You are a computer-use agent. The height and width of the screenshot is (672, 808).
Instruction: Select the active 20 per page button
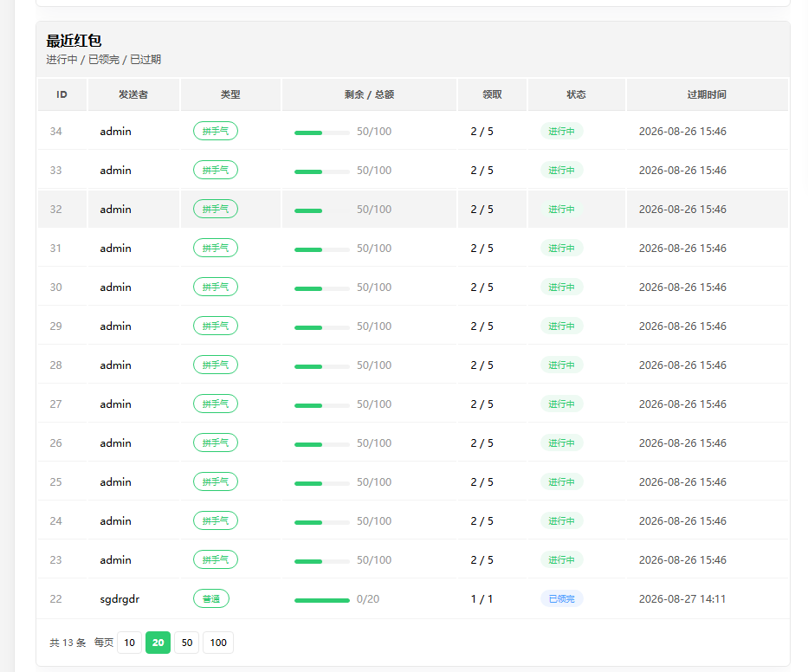[158, 643]
